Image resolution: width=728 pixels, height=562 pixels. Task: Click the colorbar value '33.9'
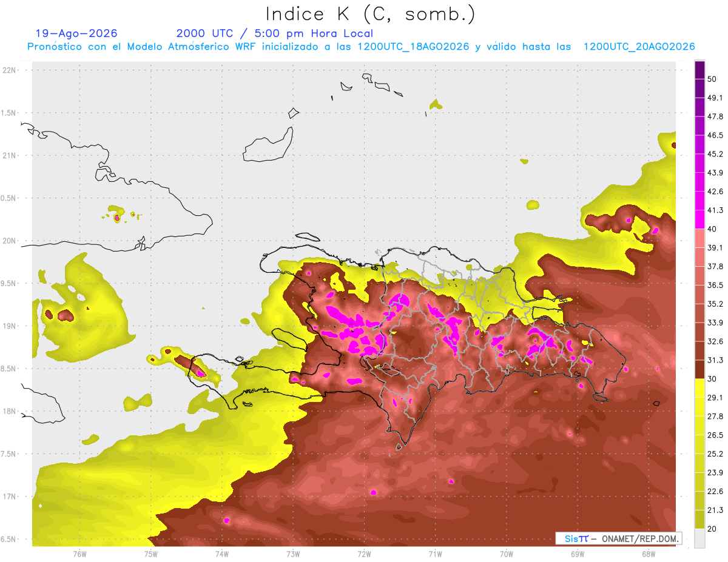(x=715, y=323)
